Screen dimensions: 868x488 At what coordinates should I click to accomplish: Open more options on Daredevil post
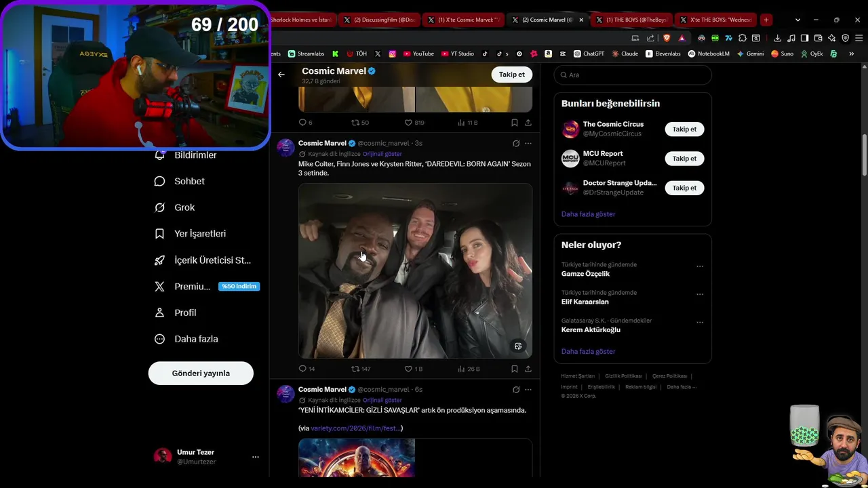pos(528,143)
